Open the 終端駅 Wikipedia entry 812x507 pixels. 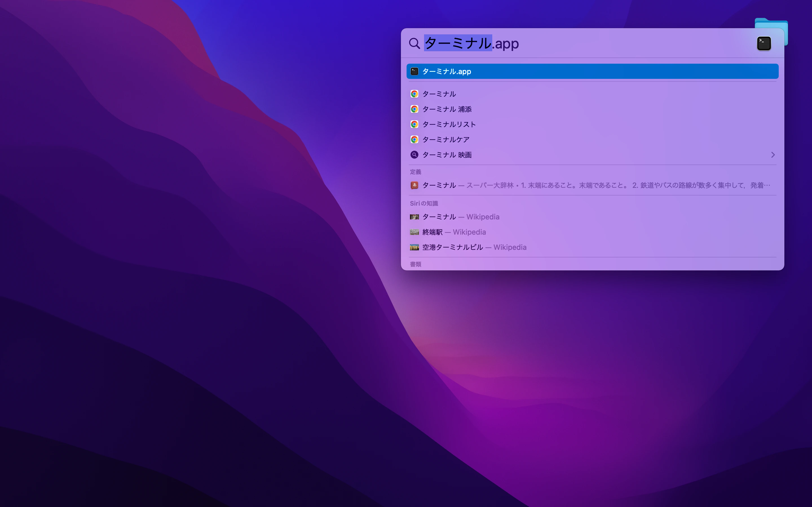pyautogui.click(x=454, y=232)
